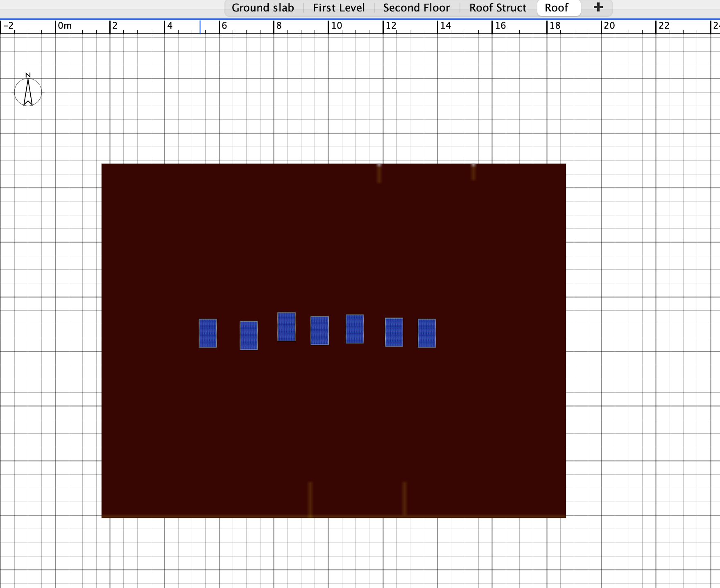
Task: Open the First Level tab
Action: [339, 8]
